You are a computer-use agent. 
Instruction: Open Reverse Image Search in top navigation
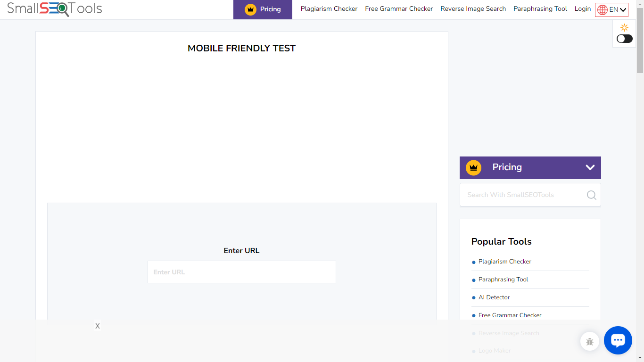(473, 9)
